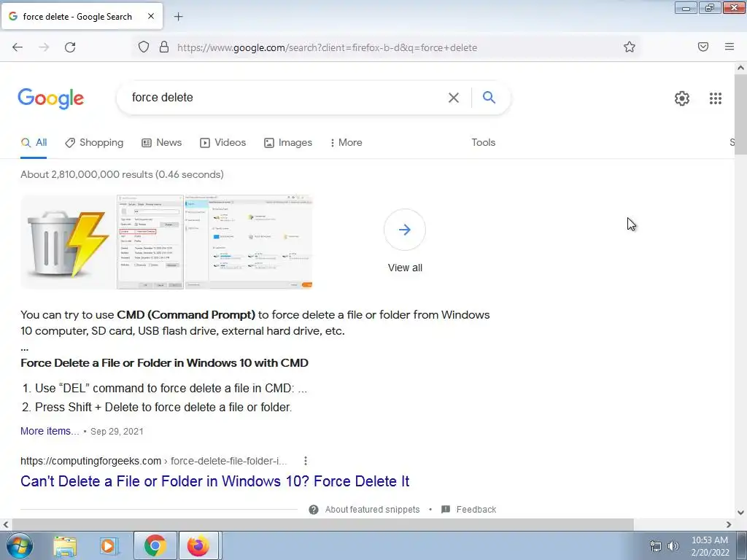Open volume control in system tray
Viewport: 747px width, 560px height.
(x=673, y=546)
